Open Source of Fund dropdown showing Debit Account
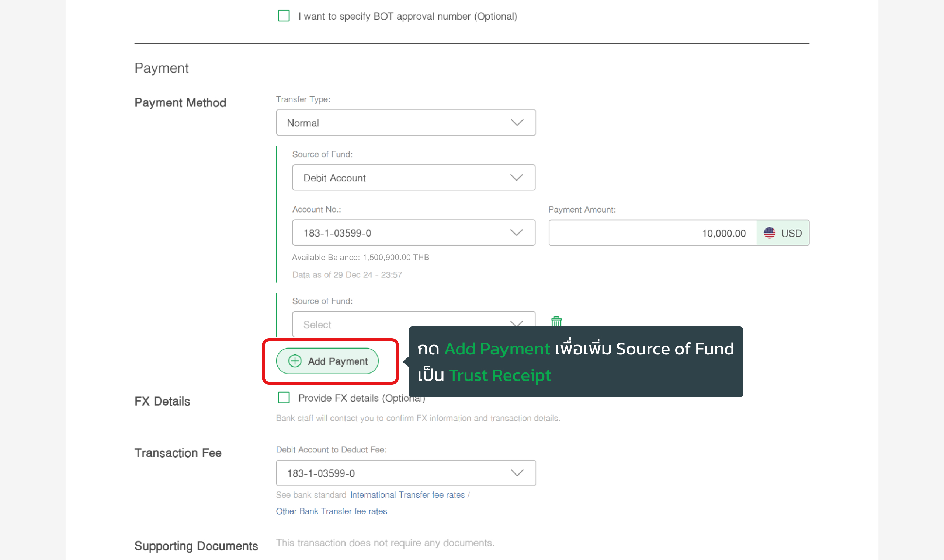 point(414,177)
